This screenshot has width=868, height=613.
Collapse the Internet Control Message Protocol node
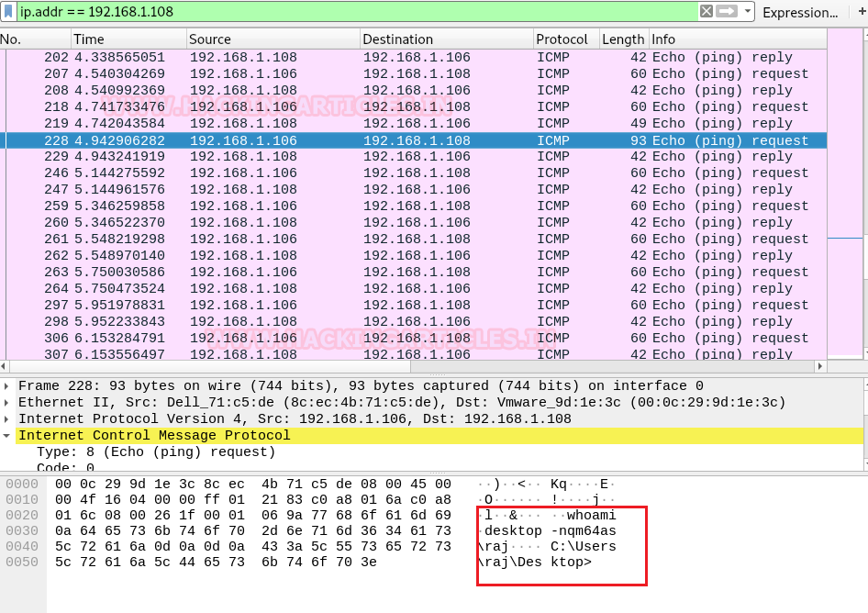[6, 436]
